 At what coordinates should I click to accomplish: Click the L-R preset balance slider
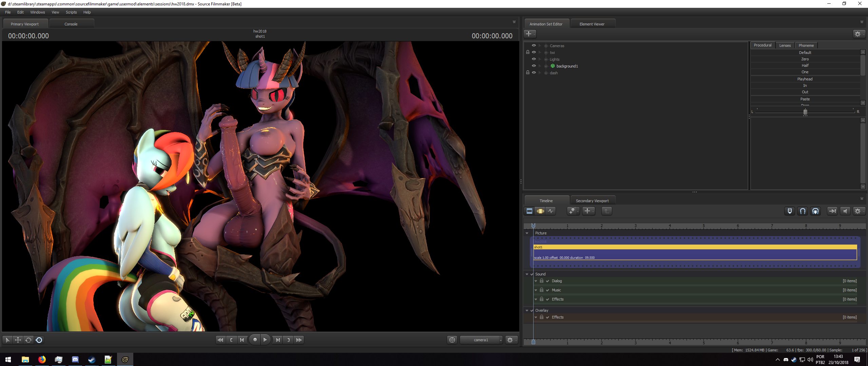tap(805, 112)
